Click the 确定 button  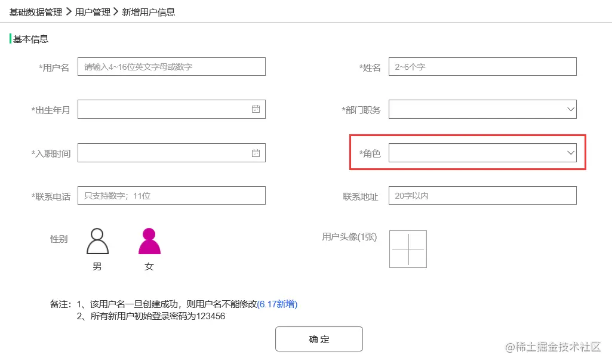[x=319, y=339]
